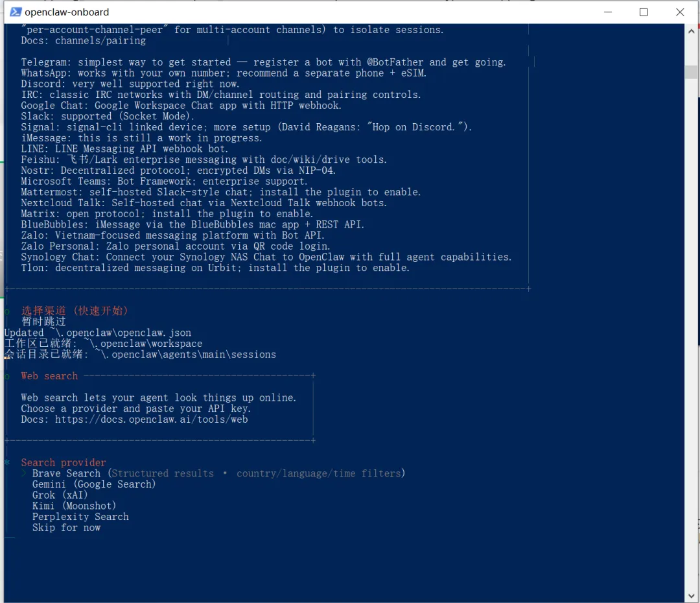700x603 pixels.
Task: Click the Telegram channel description line
Action: coord(263,62)
